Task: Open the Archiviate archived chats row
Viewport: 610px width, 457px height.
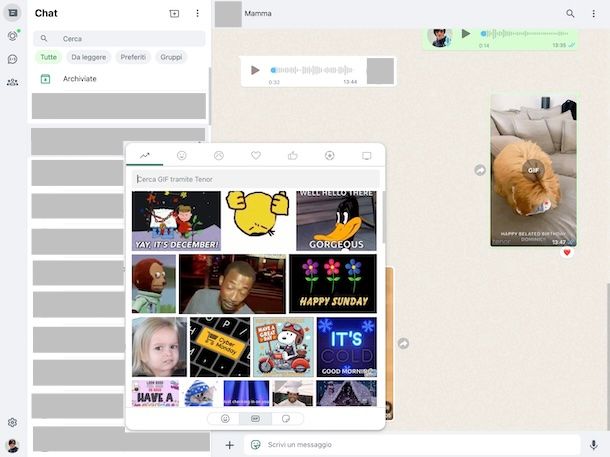Action: click(119, 79)
